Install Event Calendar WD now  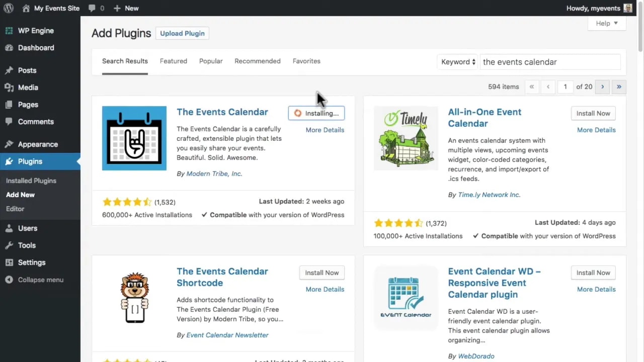point(593,273)
